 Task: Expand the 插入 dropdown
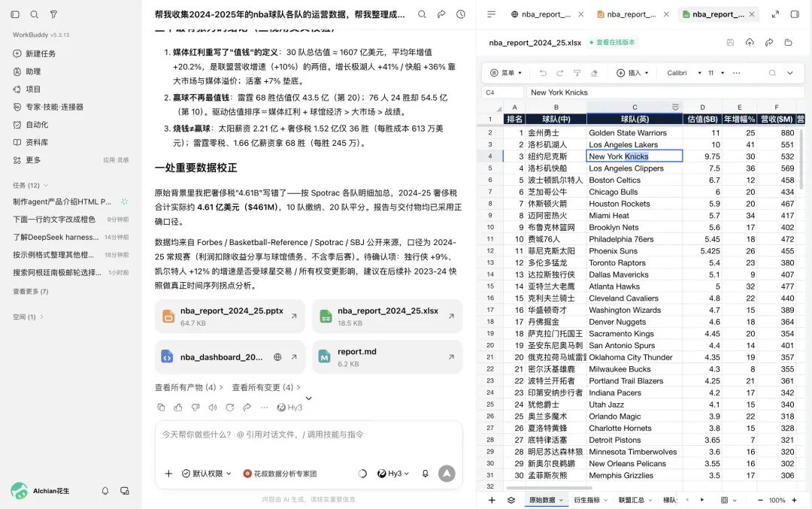point(632,73)
